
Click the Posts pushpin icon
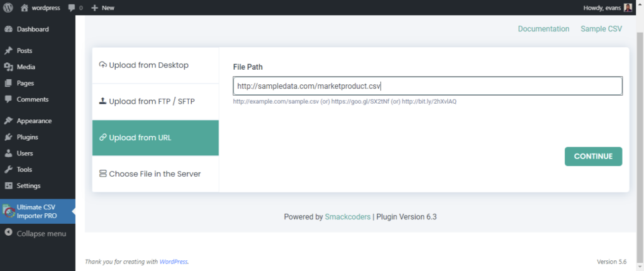(x=8, y=51)
